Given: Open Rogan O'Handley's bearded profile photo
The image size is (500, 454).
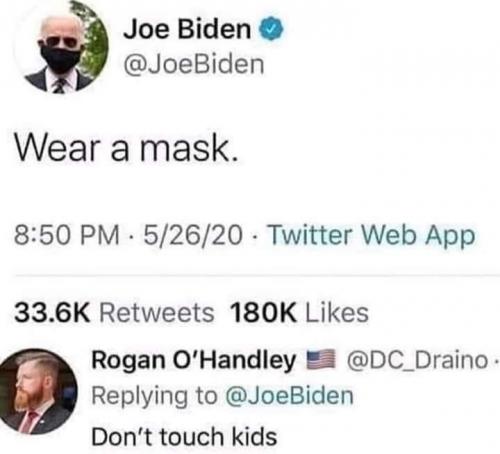Looking at the screenshot, I should click(37, 391).
